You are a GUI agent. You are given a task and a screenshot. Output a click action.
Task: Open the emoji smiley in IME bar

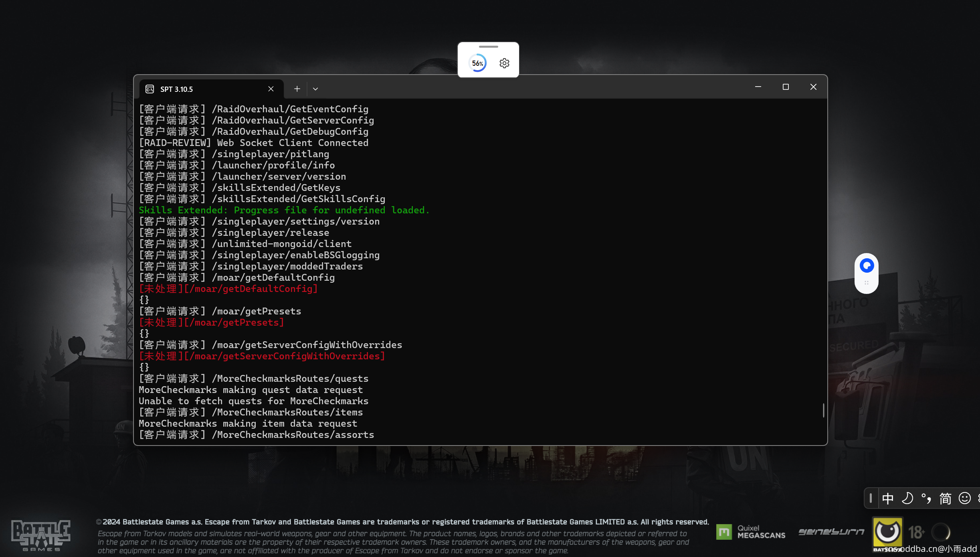click(x=964, y=498)
